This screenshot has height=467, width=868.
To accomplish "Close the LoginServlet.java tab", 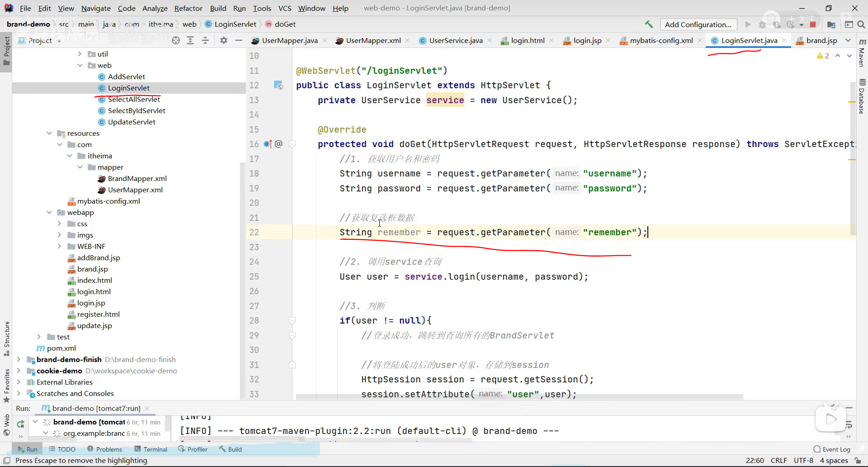I will pyautogui.click(x=784, y=40).
